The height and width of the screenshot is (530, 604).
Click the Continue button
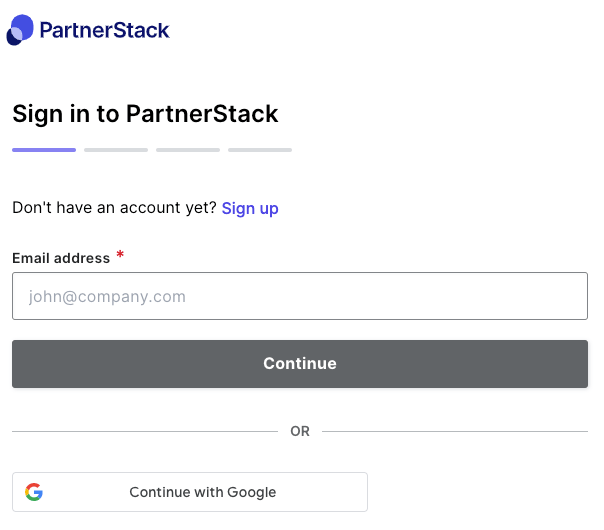pyautogui.click(x=300, y=364)
